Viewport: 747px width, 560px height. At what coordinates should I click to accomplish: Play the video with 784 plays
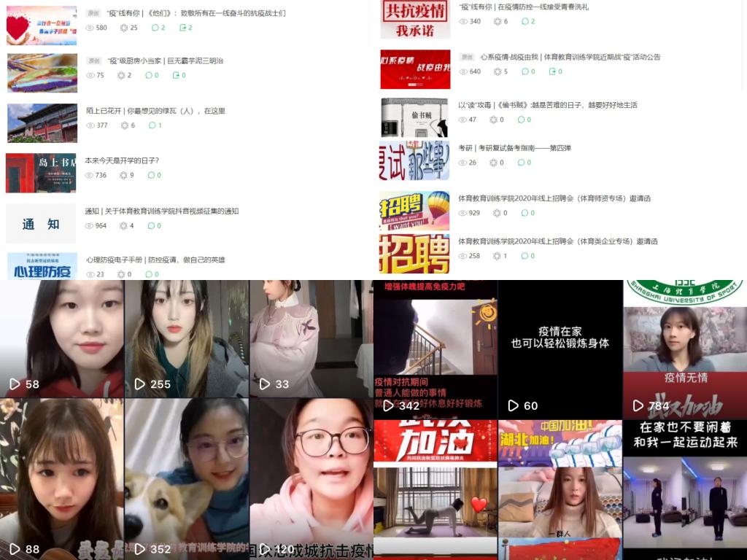click(684, 350)
